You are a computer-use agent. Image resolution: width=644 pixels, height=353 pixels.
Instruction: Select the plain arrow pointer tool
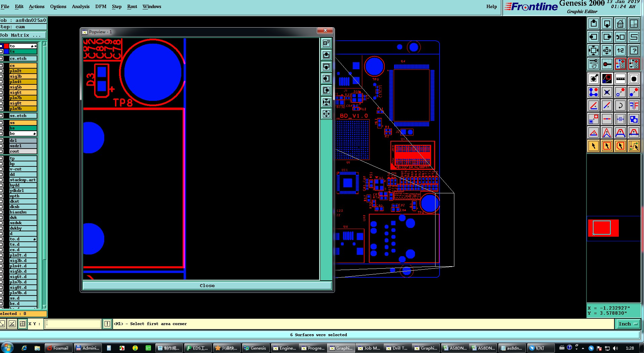pyautogui.click(x=594, y=146)
